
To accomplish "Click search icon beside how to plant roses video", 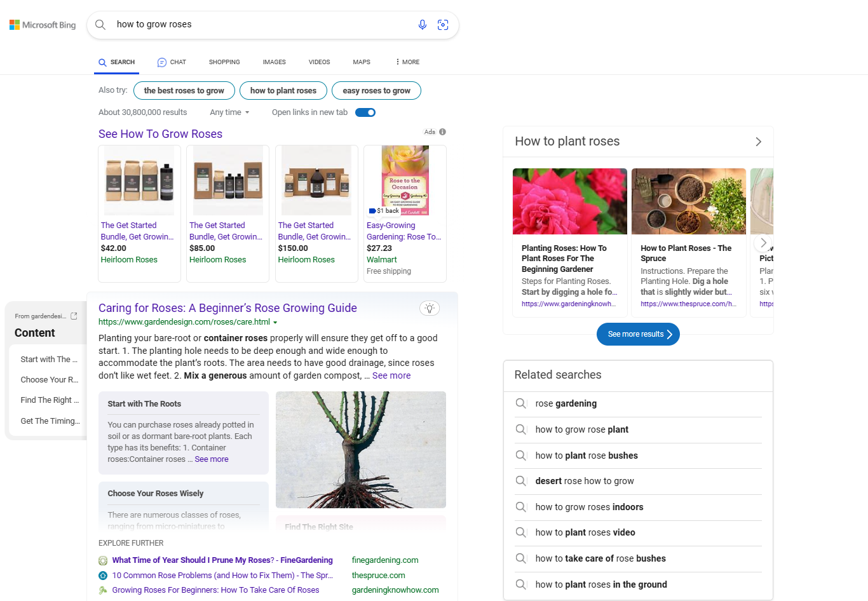I will (x=521, y=532).
